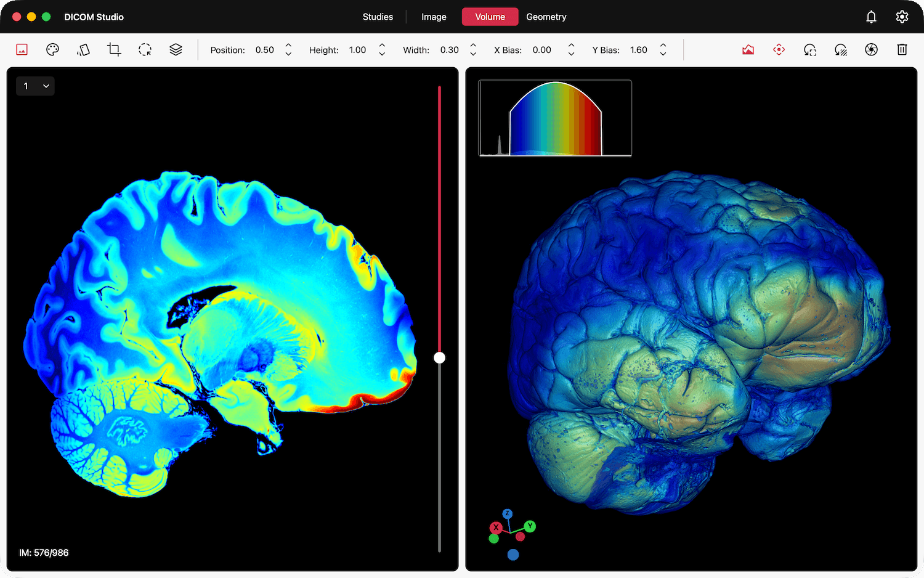Click the green Y axis gizmo ball

pos(530,526)
